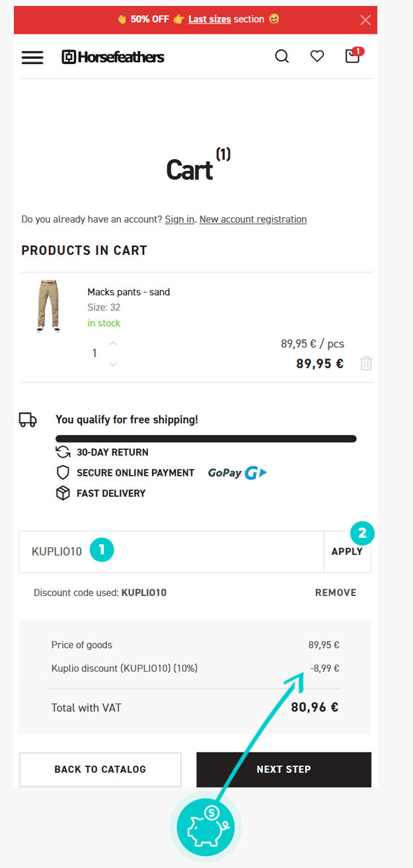
Task: Dismiss the 50% OFF promo banner
Action: coord(365,20)
